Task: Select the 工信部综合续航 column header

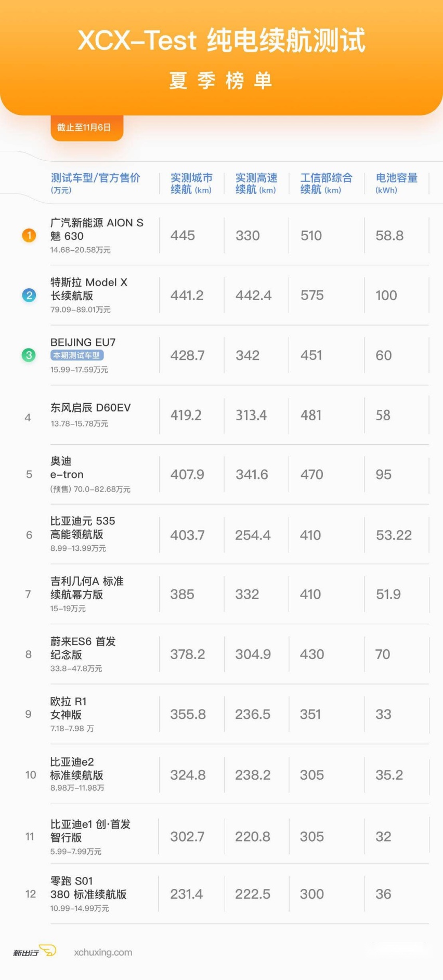Action: (326, 184)
